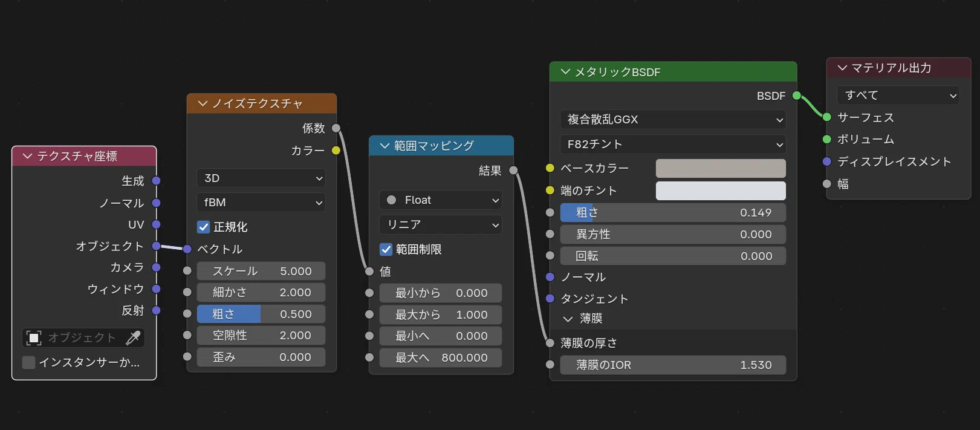Viewport: 980px width, 430px height.
Task: Click the UV output socket
Action: 156,224
